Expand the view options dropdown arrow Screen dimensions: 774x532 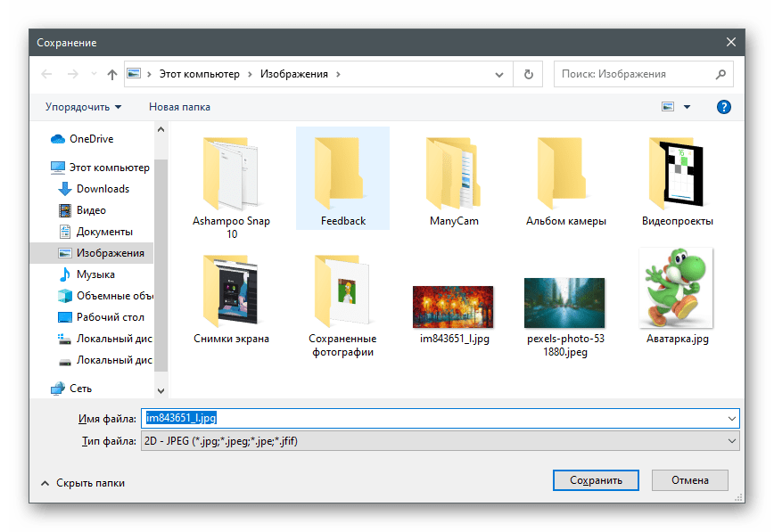click(x=688, y=107)
